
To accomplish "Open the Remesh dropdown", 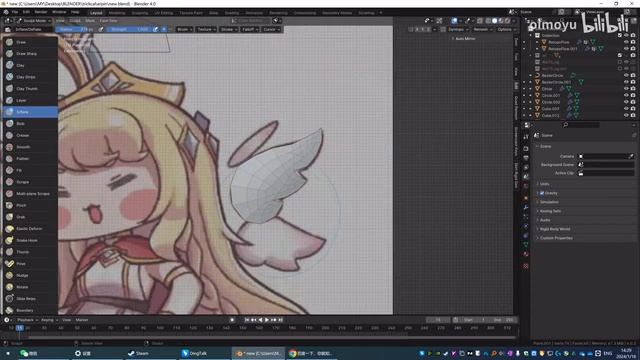I will [482, 29].
